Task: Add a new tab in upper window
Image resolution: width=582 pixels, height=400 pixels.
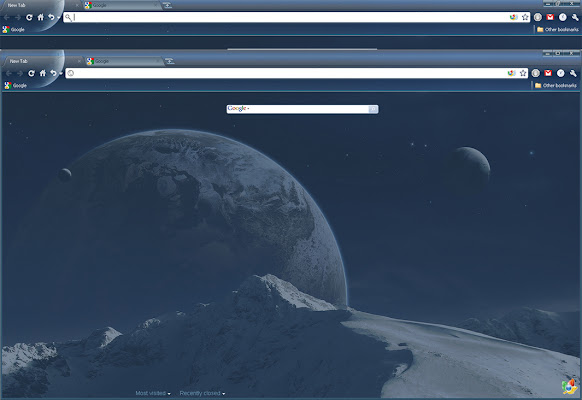Action: click(167, 5)
